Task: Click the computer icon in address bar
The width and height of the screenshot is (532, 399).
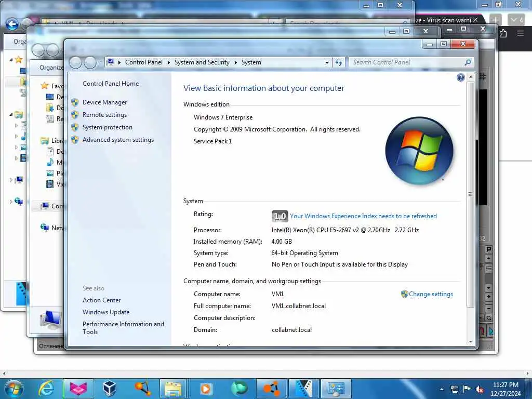Action: [x=110, y=62]
